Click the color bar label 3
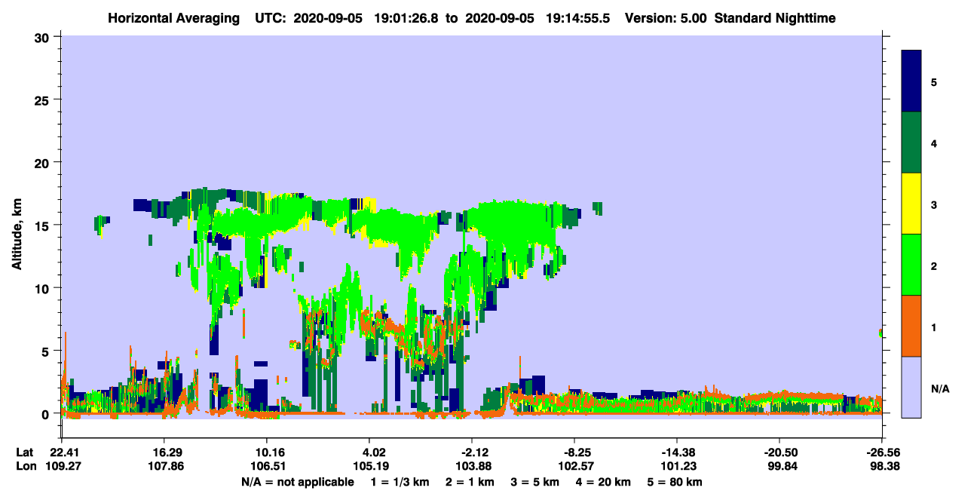 934,204
